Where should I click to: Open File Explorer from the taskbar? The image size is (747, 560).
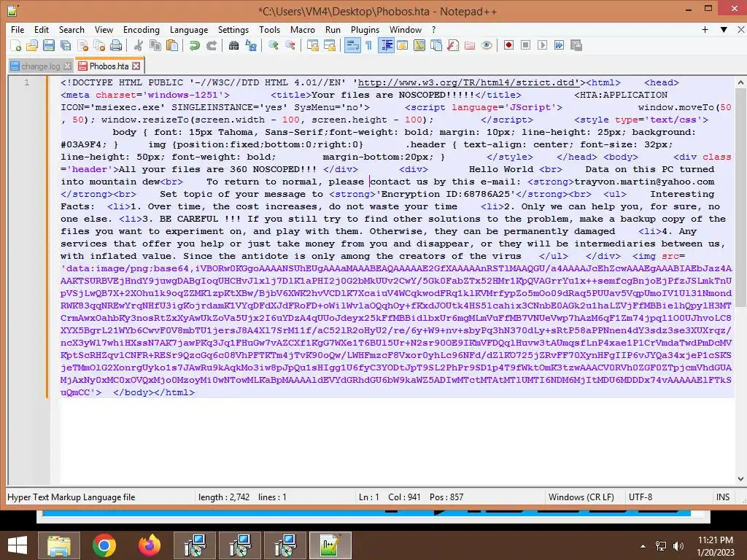(58, 545)
